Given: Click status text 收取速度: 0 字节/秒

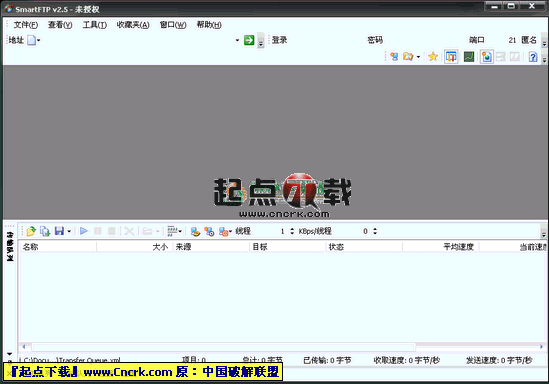Looking at the screenshot, I should (x=406, y=360).
